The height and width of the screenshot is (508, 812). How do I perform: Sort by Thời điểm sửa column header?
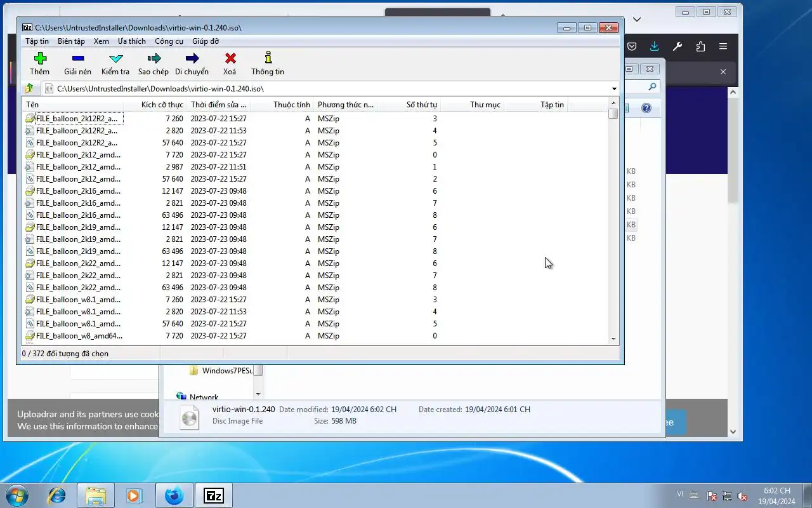218,105
